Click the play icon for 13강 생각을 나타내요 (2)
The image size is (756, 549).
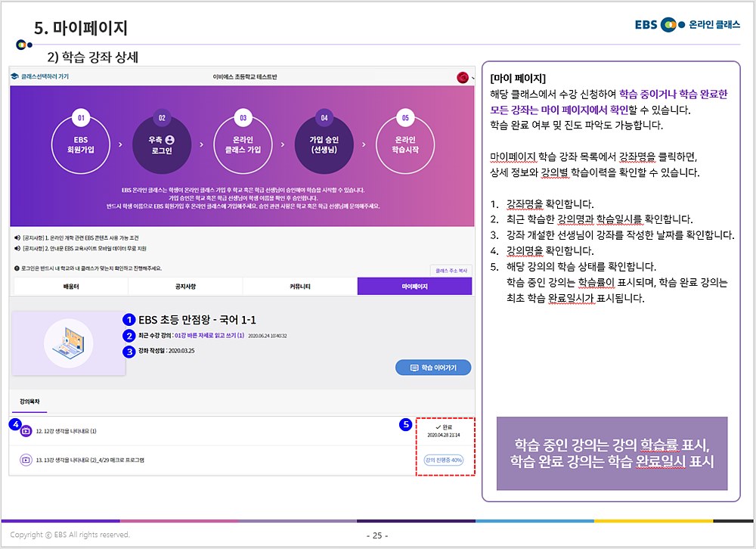tap(26, 460)
